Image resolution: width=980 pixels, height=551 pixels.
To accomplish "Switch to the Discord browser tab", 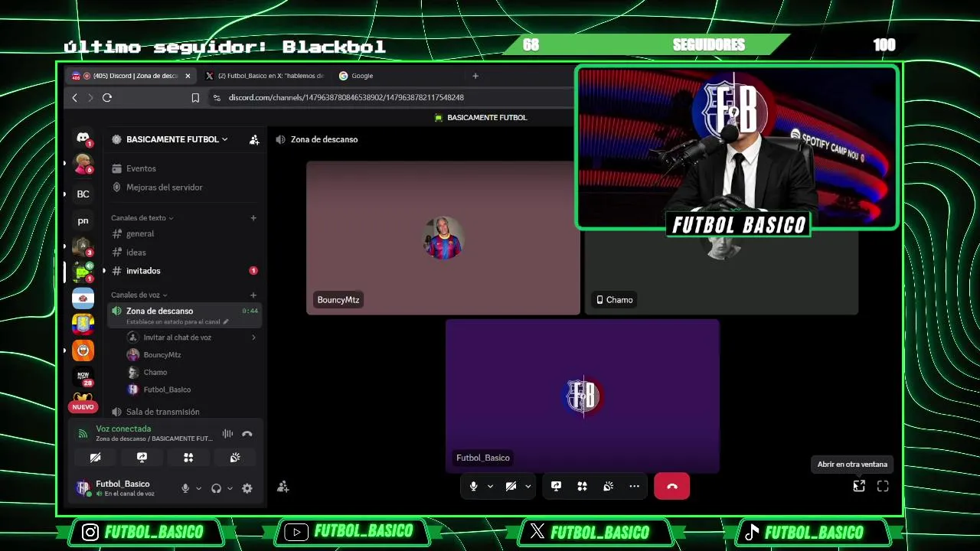I will tap(130, 76).
